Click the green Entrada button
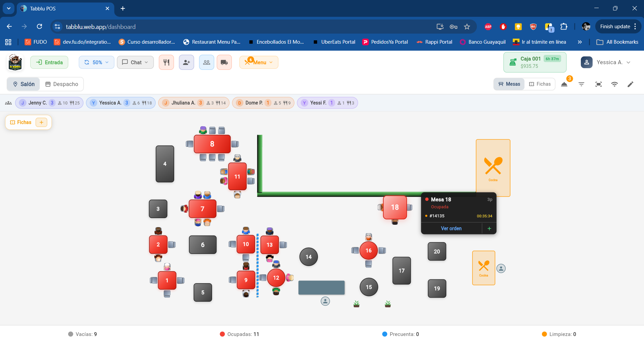The height and width of the screenshot is (342, 644). coord(49,62)
